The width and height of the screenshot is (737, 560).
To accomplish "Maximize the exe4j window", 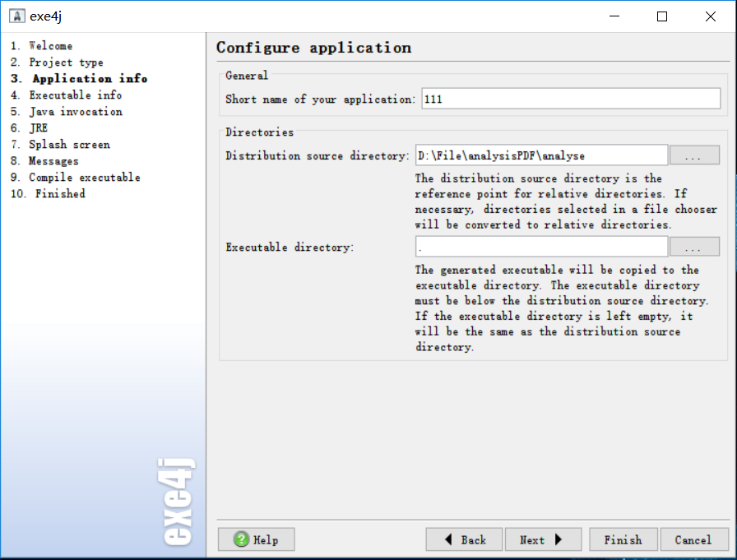I will (x=662, y=16).
